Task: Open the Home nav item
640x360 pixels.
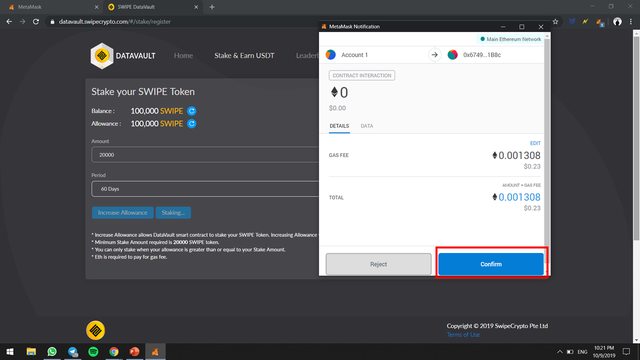Action: pyautogui.click(x=183, y=56)
